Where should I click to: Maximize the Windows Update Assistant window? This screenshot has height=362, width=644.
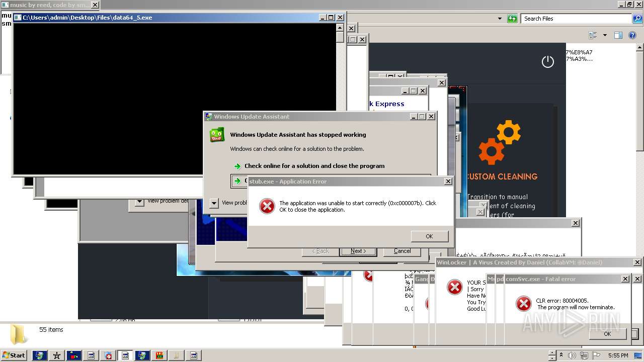click(422, 117)
